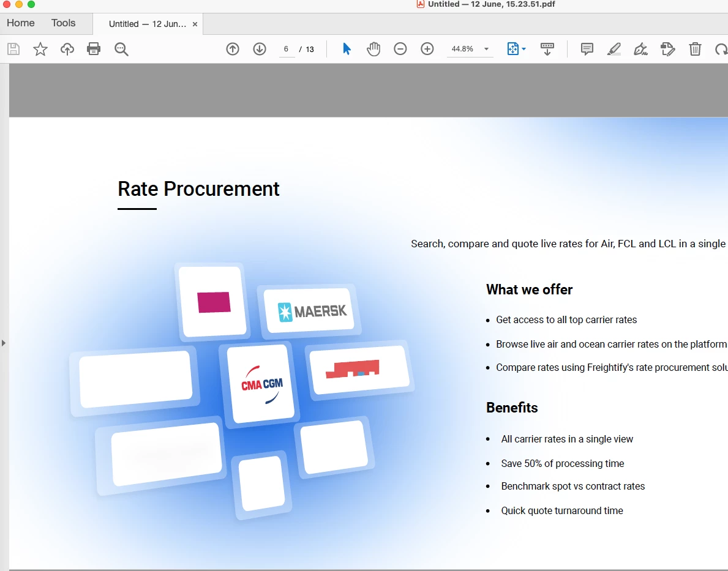728x571 pixels.
Task: Click the PDF file icon in title bar
Action: 421,4
